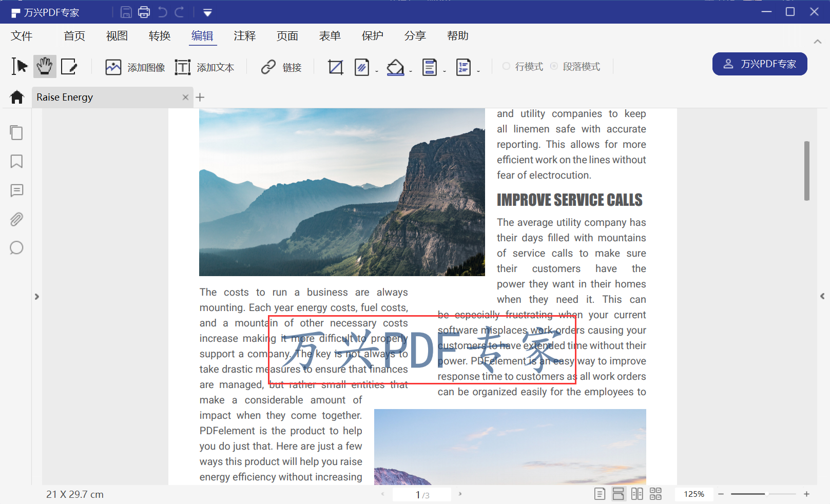Screen dimensions: 830x504
Task: Go to next page arrow
Action: pos(460,494)
